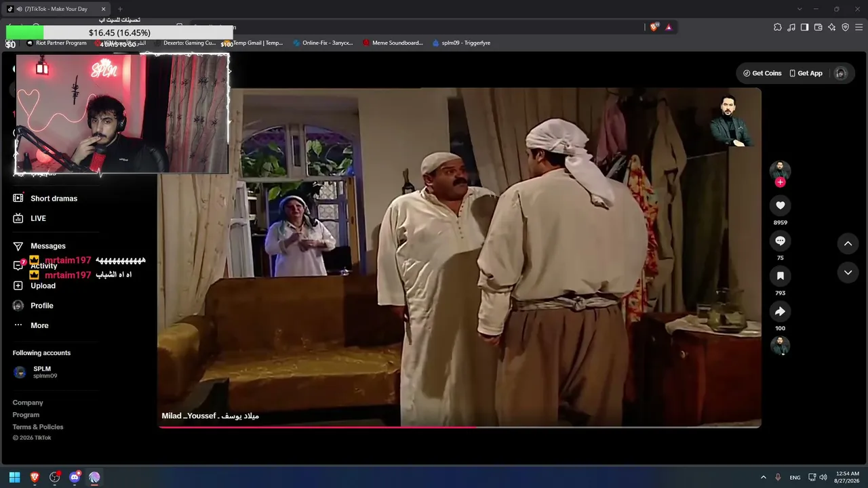Image resolution: width=868 pixels, height=488 pixels.
Task: Switch ENG input language
Action: click(795, 478)
